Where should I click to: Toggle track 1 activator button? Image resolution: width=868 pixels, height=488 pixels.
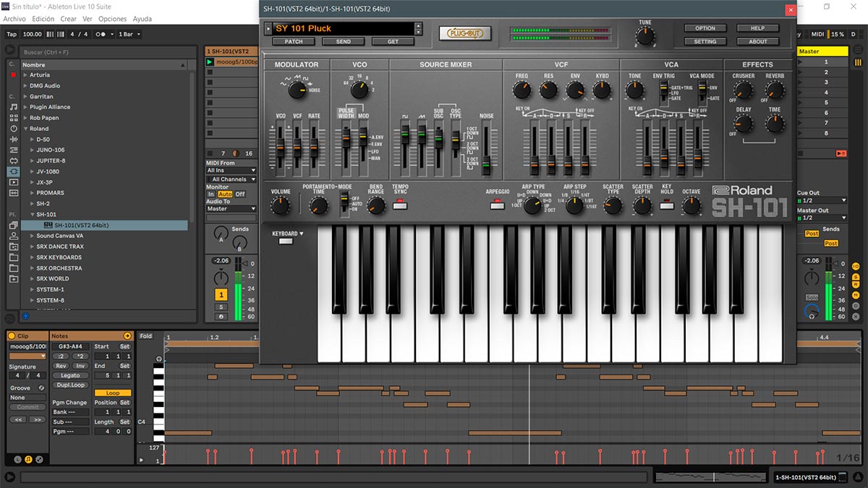click(221, 295)
